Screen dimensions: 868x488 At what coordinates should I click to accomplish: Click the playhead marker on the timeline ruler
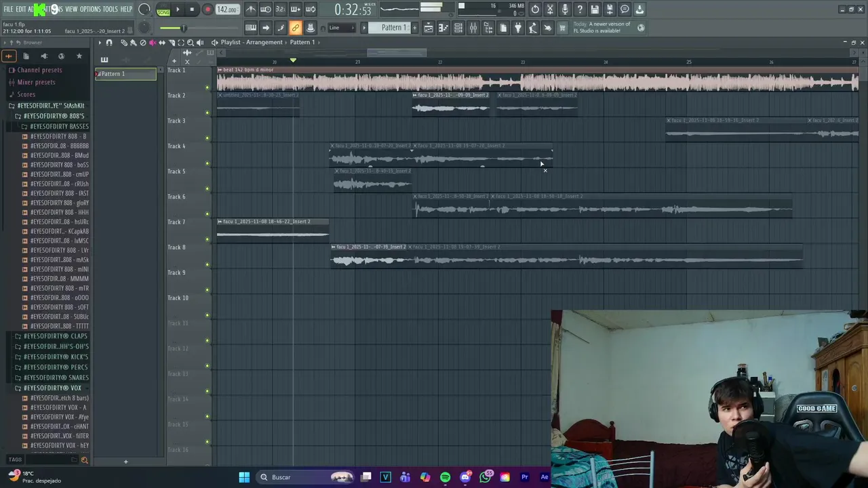click(293, 60)
